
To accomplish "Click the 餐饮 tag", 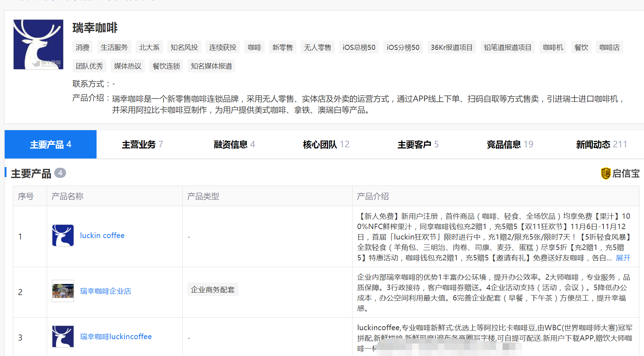I will point(581,47).
